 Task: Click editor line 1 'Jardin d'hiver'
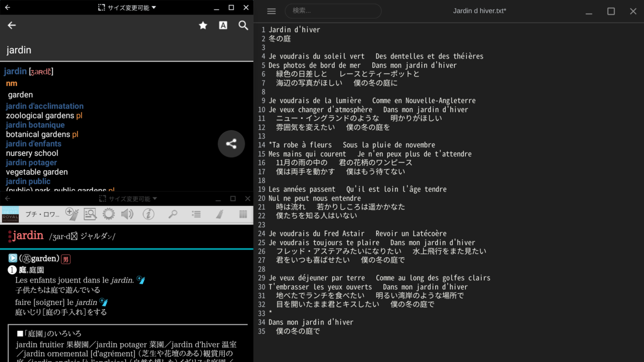point(295,30)
